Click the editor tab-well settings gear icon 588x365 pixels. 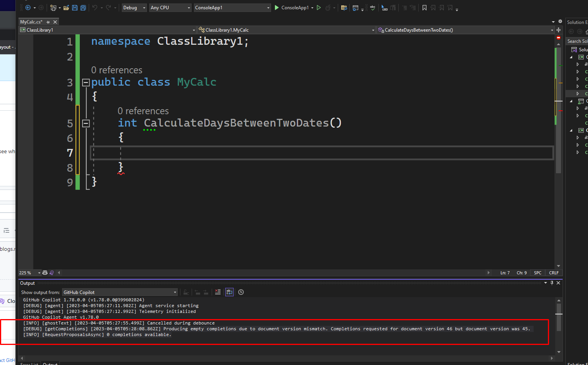coord(560,22)
